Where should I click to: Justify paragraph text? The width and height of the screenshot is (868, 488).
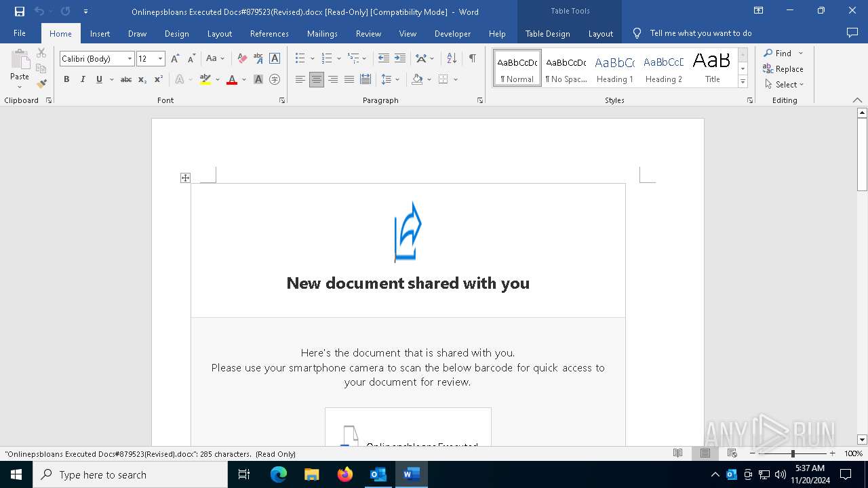pyautogui.click(x=349, y=79)
